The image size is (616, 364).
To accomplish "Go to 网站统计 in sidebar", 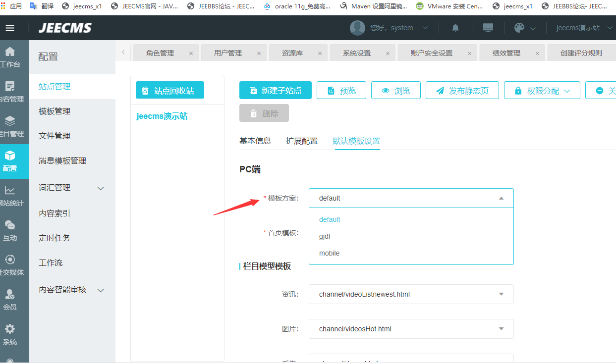I will coord(10,196).
